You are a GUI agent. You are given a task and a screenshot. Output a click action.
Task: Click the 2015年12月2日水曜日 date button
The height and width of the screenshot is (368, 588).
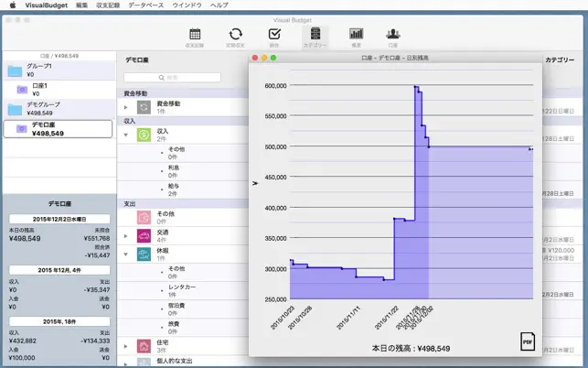(x=59, y=219)
